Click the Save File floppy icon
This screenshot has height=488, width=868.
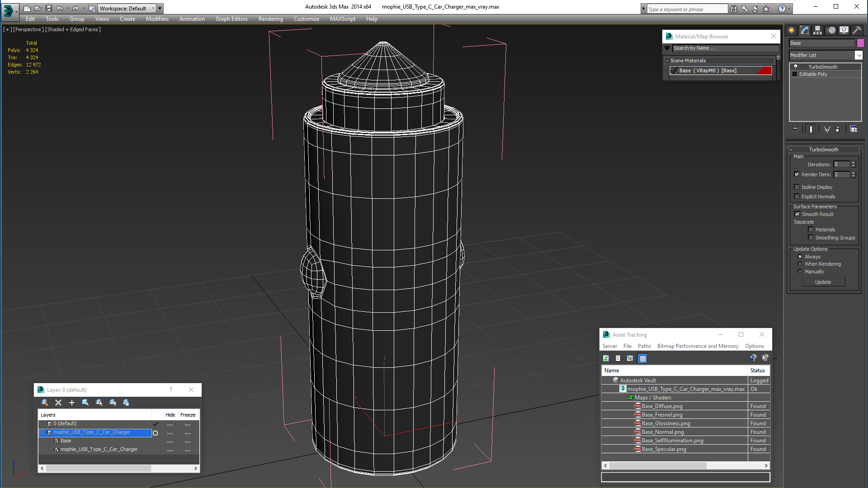[x=49, y=8]
